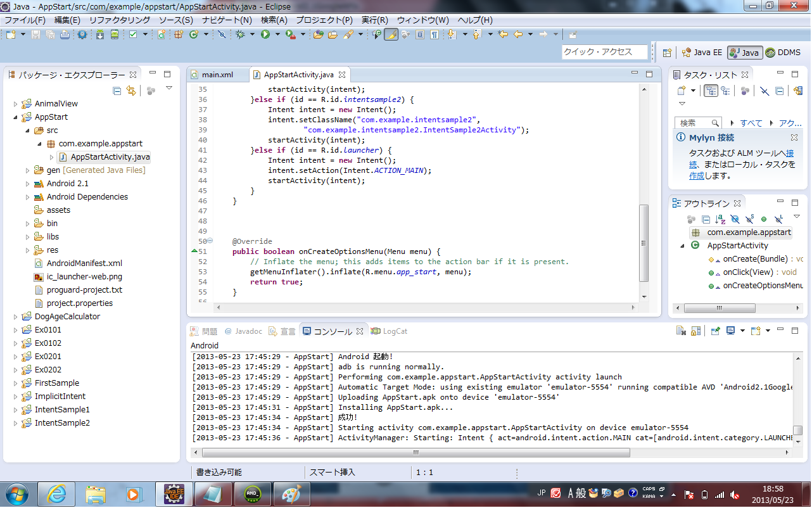
Task: Toggle Hide Local Types in Outline
Action: (778, 219)
